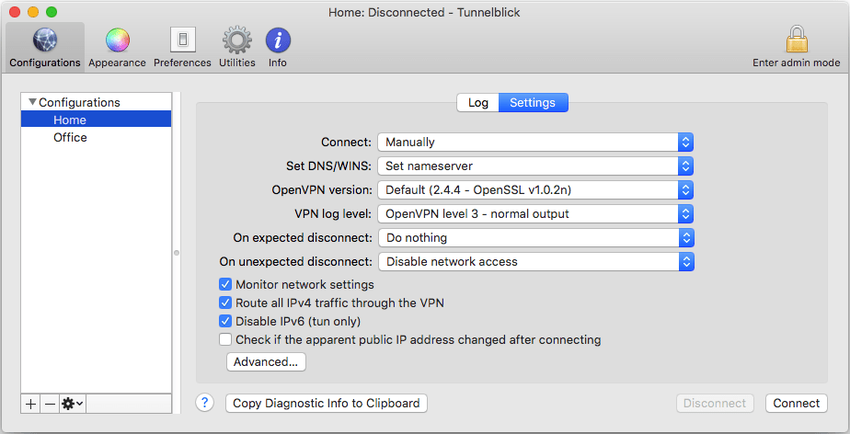This screenshot has height=434, width=850.
Task: Collapse the Configurations disclosure triangle
Action: (x=33, y=102)
